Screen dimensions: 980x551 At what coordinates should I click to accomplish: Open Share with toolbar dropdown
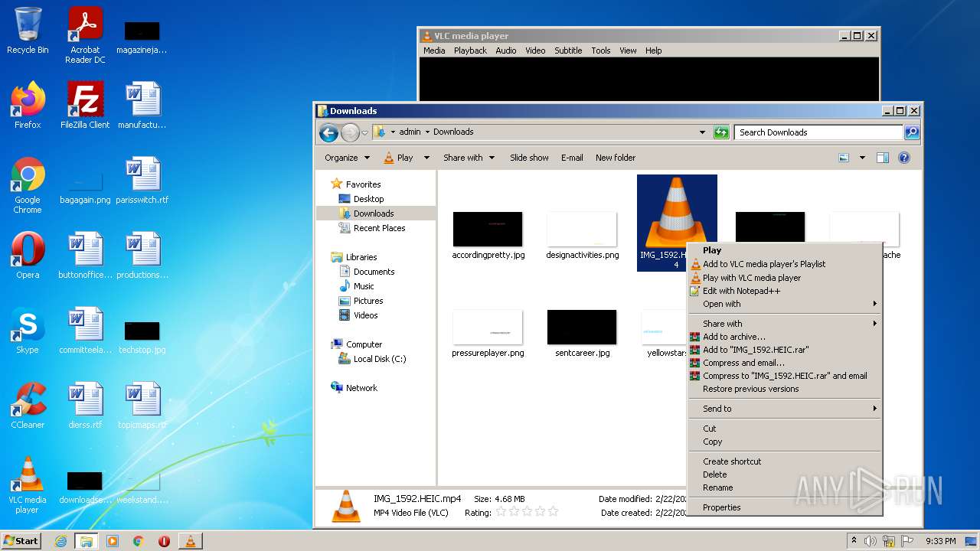[468, 158]
